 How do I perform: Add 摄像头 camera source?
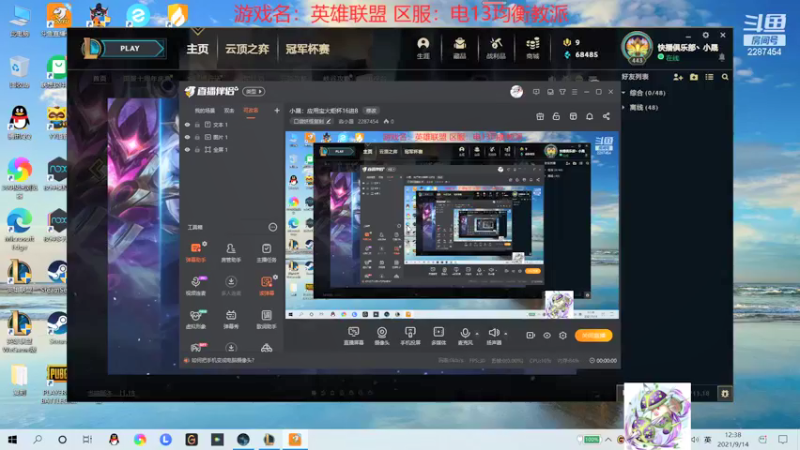382,336
